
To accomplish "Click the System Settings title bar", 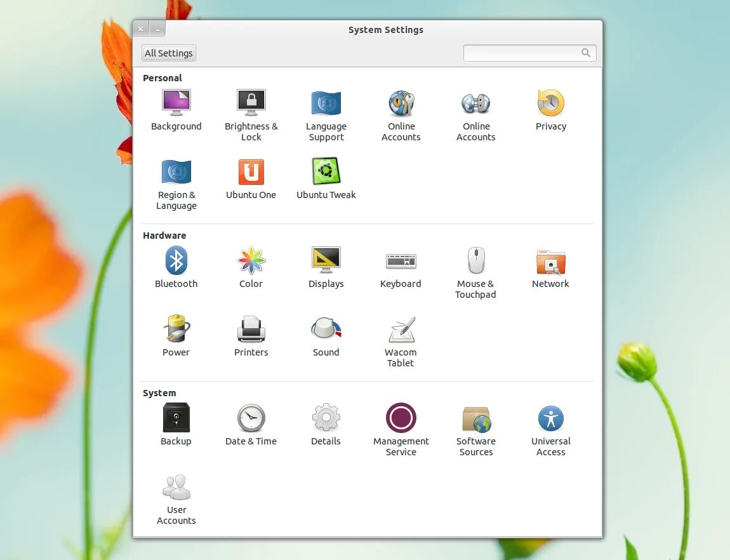I will pos(385,30).
